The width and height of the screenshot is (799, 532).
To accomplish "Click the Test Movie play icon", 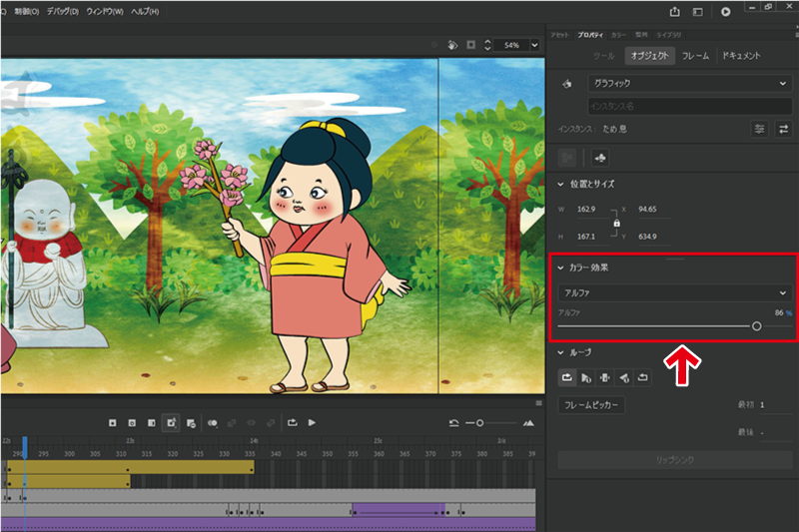I will 726,11.
